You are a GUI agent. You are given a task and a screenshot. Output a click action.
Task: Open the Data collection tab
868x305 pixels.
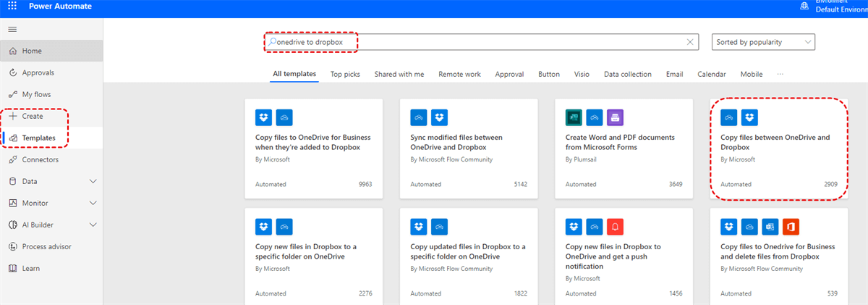point(628,74)
